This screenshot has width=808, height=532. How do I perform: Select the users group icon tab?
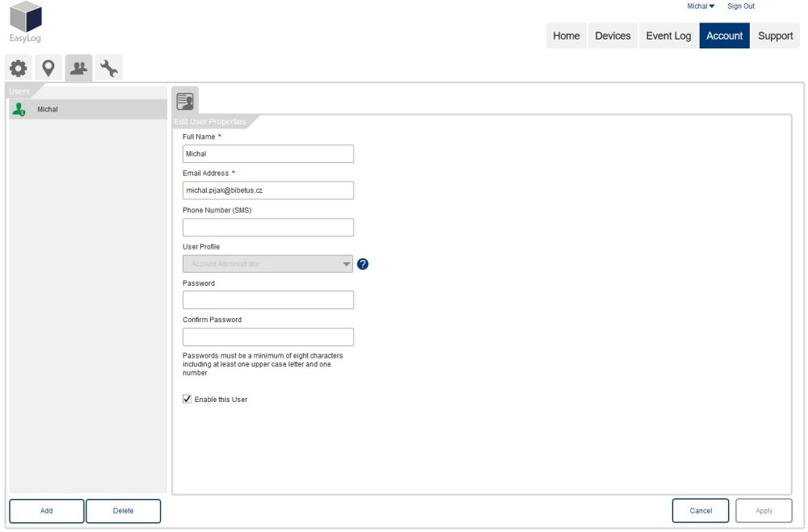[x=78, y=68]
